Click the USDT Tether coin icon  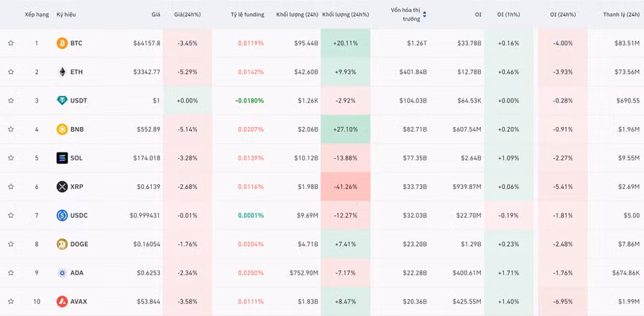pos(62,101)
